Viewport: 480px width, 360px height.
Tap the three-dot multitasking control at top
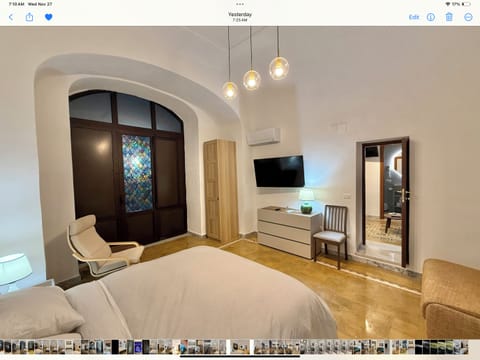click(x=240, y=4)
